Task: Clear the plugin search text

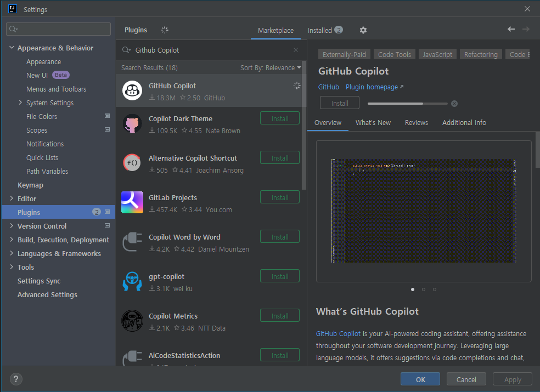Action: pos(296,50)
